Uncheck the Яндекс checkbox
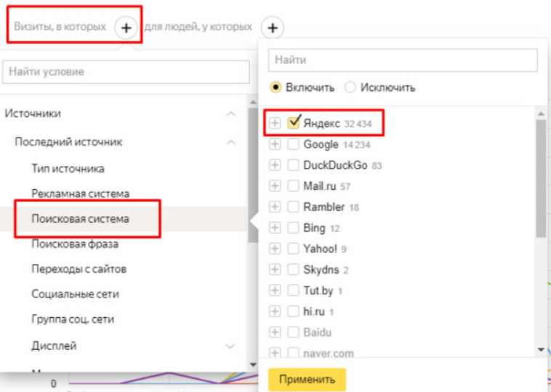Image resolution: width=551 pixels, height=392 pixels. click(x=294, y=123)
